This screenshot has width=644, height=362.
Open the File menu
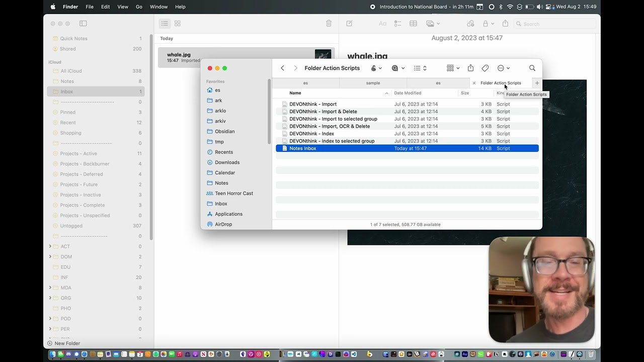[90, 7]
